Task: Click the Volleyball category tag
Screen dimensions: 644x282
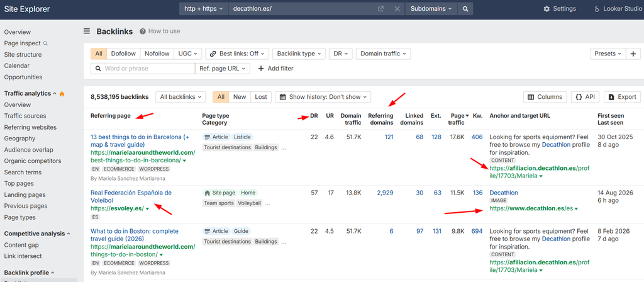Action: pos(250,203)
